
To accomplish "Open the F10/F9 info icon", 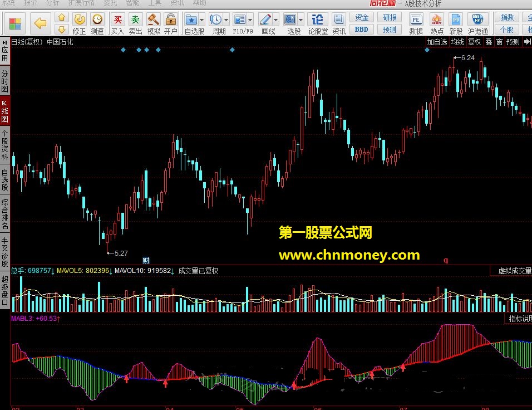I will click(x=239, y=19).
